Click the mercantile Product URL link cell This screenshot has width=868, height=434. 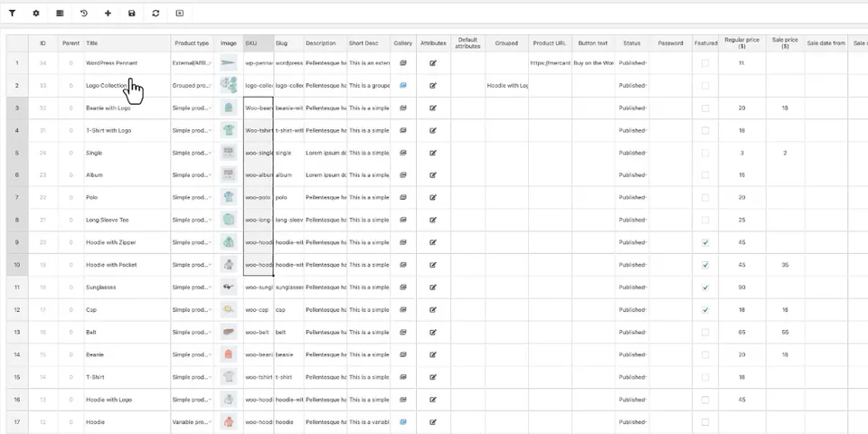[x=550, y=63]
